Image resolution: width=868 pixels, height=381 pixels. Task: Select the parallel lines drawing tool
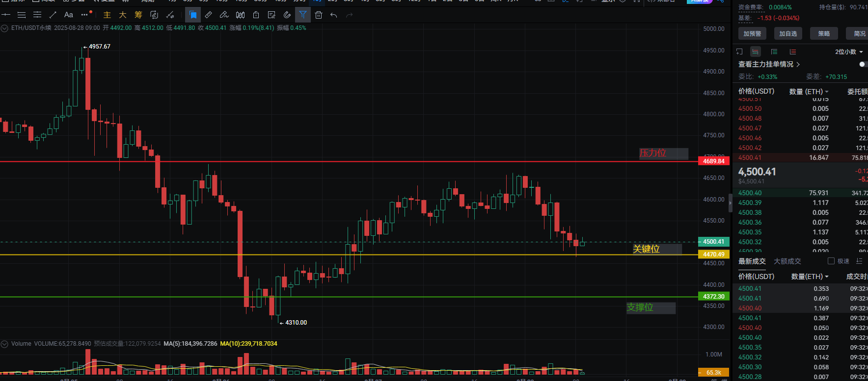click(22, 15)
